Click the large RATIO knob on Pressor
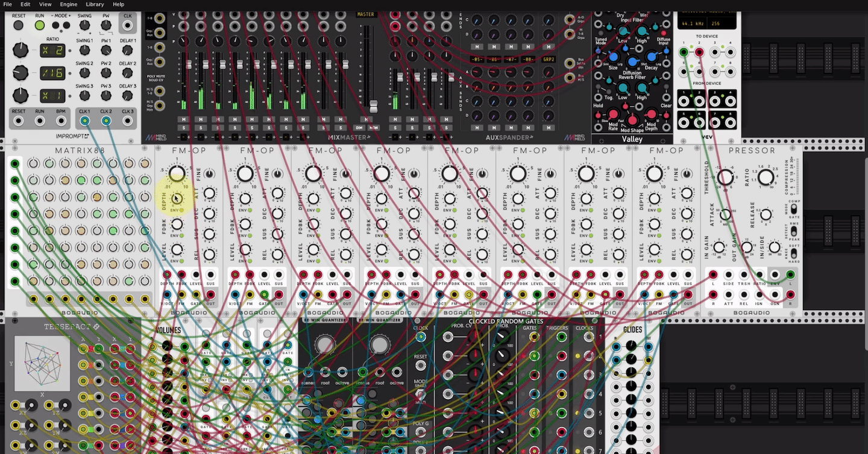The width and height of the screenshot is (868, 454). point(765,178)
